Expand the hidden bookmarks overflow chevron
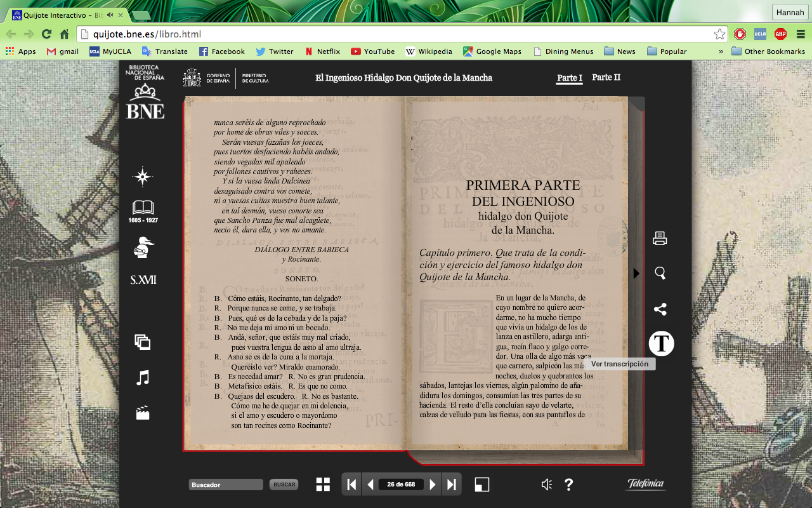 click(721, 51)
